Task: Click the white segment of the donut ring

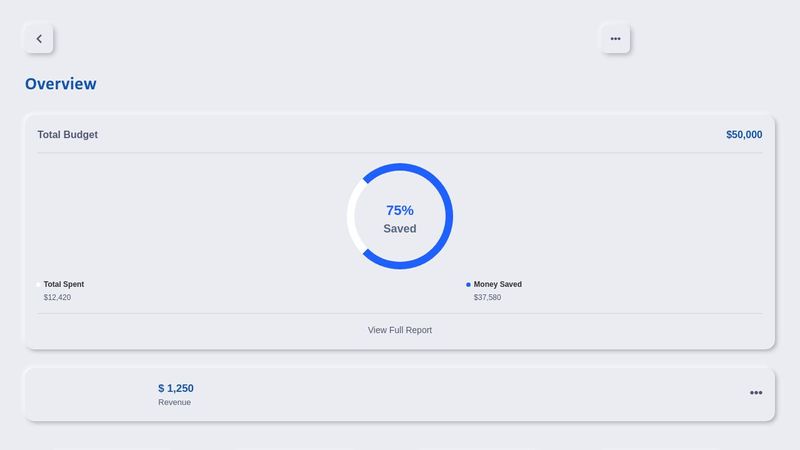Action: pyautogui.click(x=353, y=216)
